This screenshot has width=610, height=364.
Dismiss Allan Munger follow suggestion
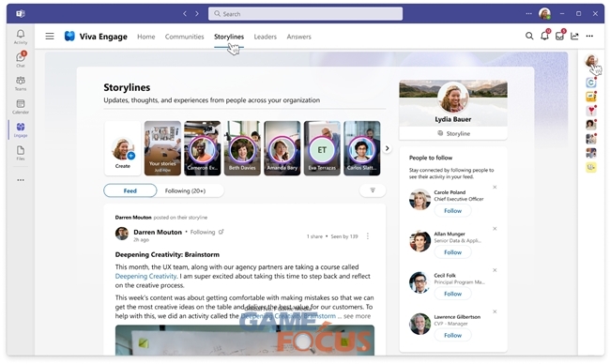pyautogui.click(x=495, y=229)
